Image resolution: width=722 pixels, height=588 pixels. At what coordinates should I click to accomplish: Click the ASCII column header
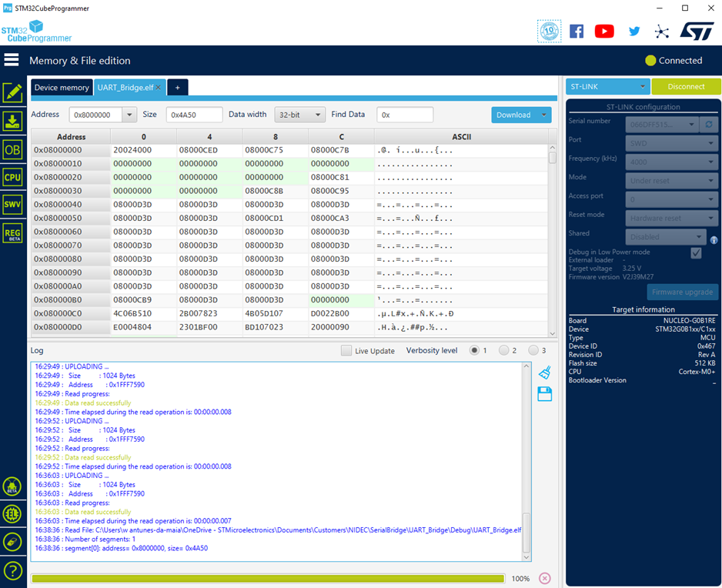[461, 137]
